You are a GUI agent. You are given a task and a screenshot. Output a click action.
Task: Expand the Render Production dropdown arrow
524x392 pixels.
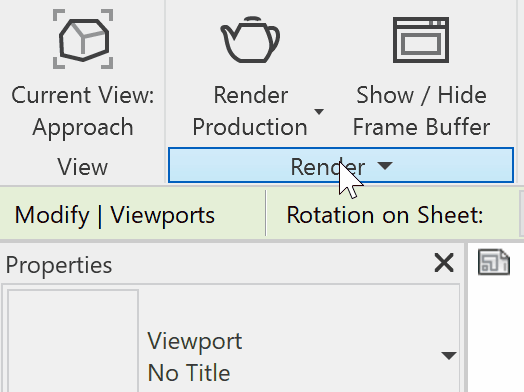tap(319, 111)
